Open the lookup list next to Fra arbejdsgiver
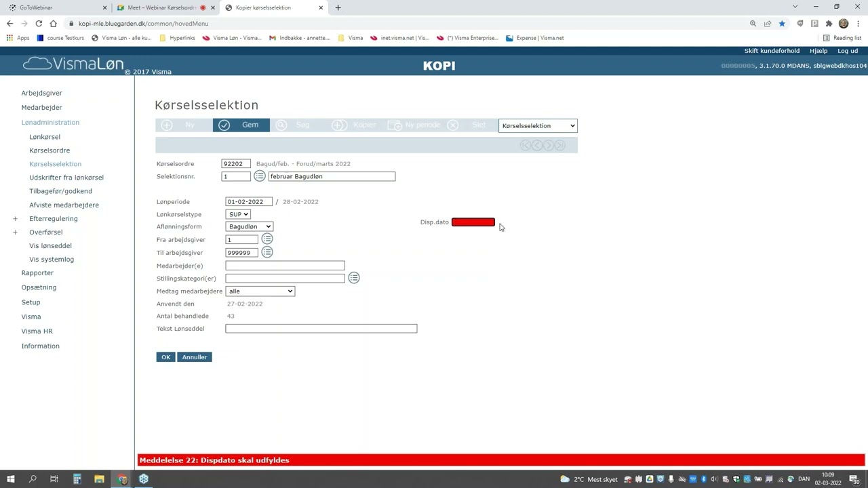Viewport: 868px width, 488px height. click(x=267, y=239)
